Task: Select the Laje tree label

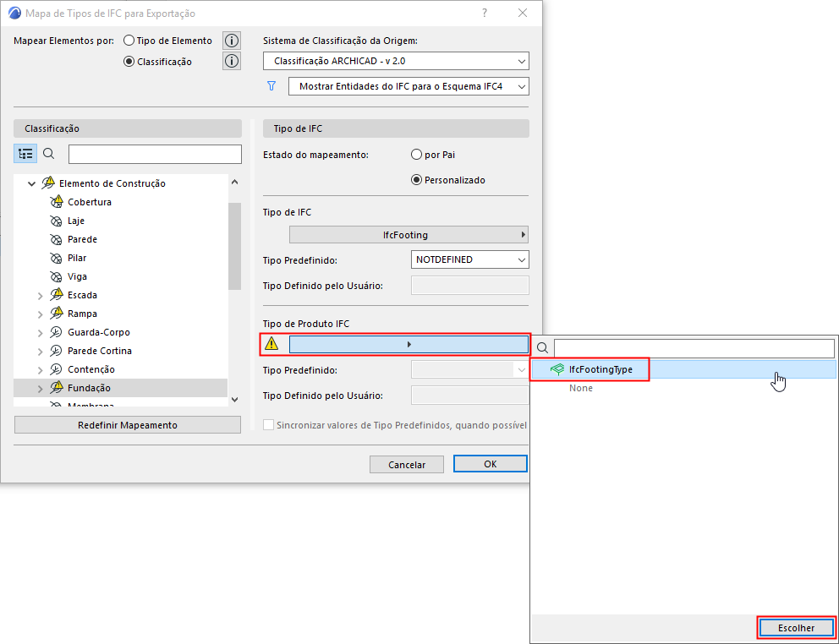Action: (76, 221)
